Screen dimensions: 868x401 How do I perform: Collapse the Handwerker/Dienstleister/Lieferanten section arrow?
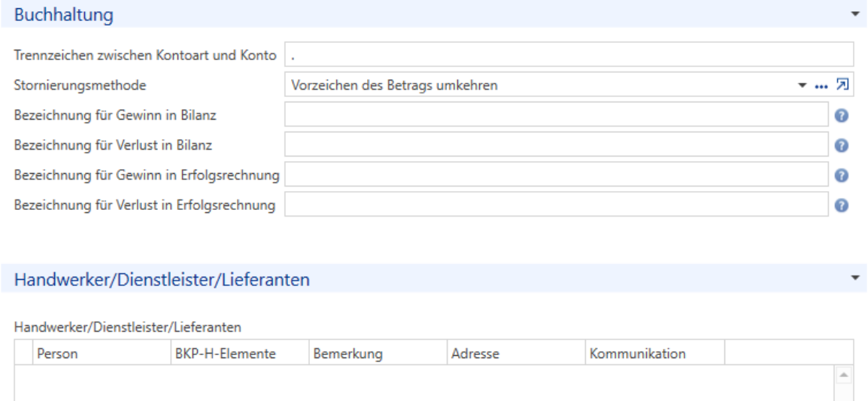coord(856,278)
